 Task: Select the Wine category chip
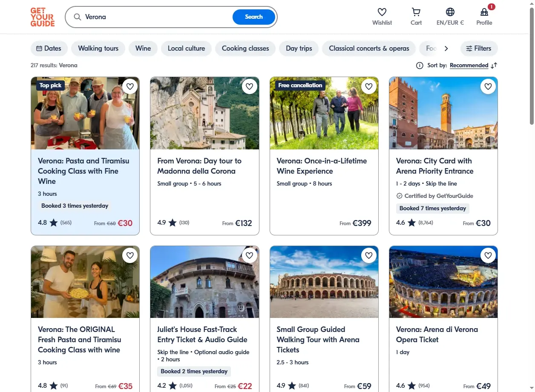(x=143, y=49)
